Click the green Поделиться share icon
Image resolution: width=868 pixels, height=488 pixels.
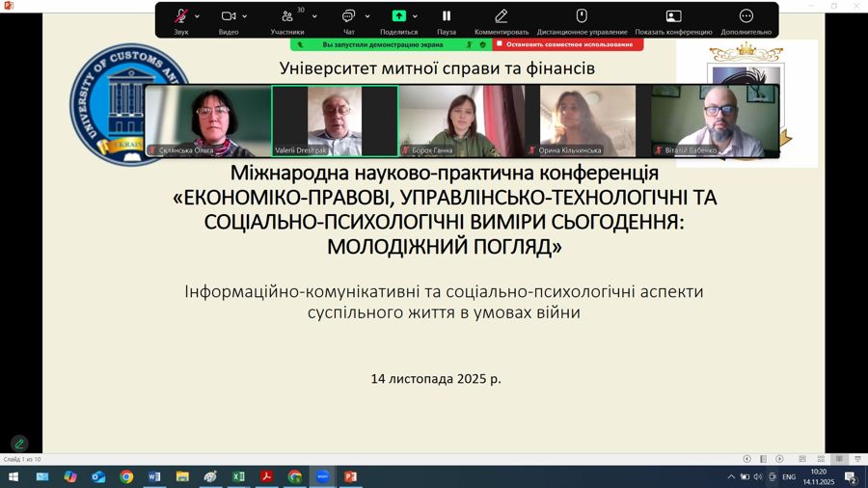pyautogui.click(x=399, y=16)
